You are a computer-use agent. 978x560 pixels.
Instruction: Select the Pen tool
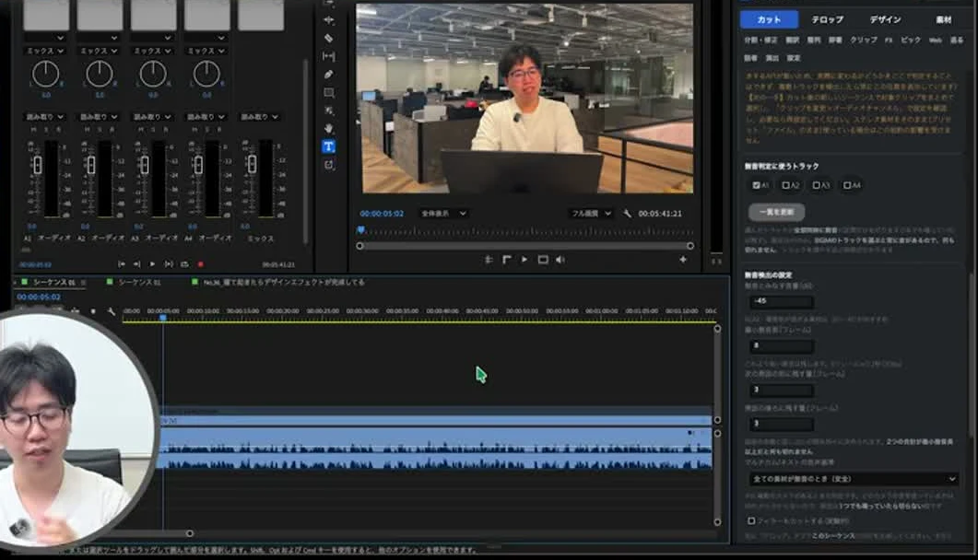329,74
